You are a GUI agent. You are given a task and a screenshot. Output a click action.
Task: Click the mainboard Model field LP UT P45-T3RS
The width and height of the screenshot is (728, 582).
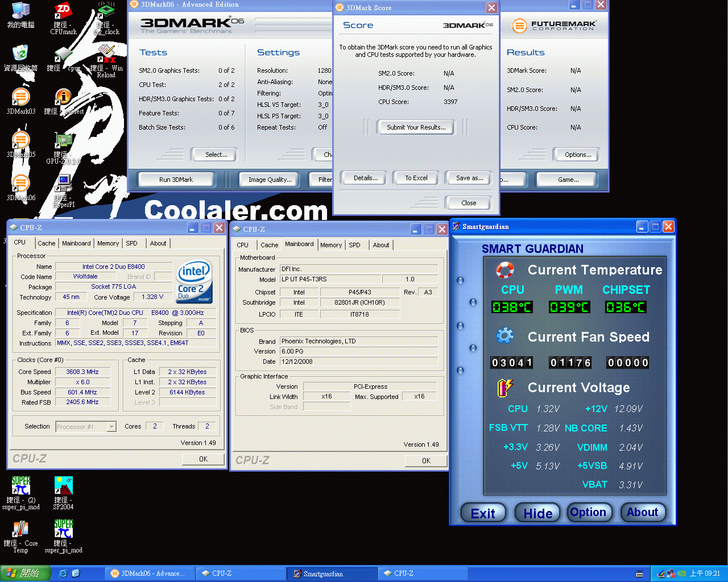[x=330, y=279]
